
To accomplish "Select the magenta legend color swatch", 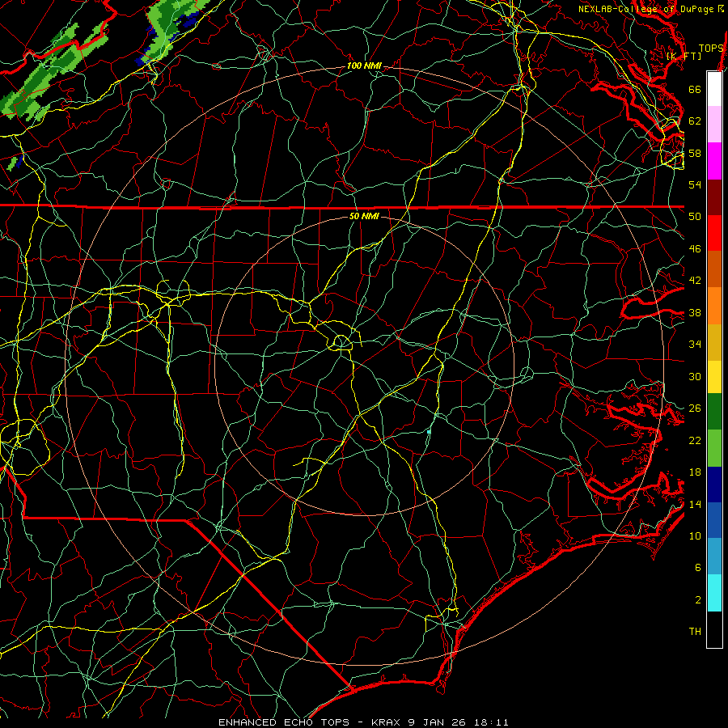I will click(714, 161).
